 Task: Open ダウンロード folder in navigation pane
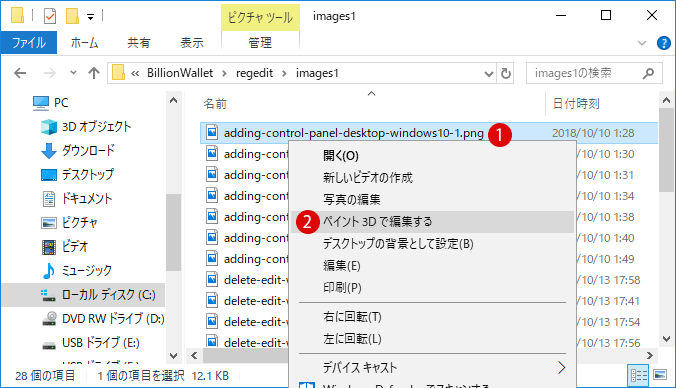[78, 150]
